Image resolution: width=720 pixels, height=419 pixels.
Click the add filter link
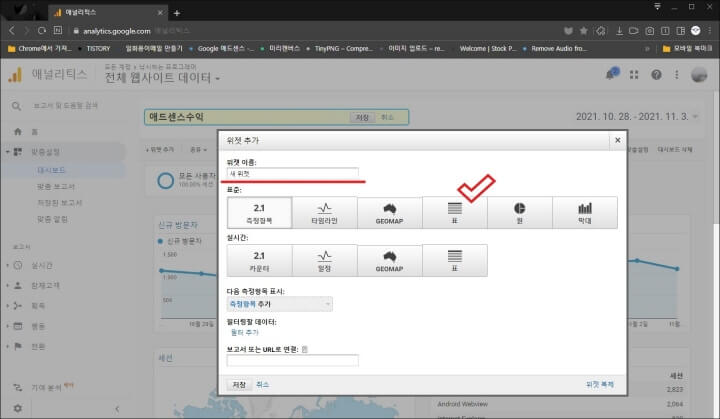[244, 332]
